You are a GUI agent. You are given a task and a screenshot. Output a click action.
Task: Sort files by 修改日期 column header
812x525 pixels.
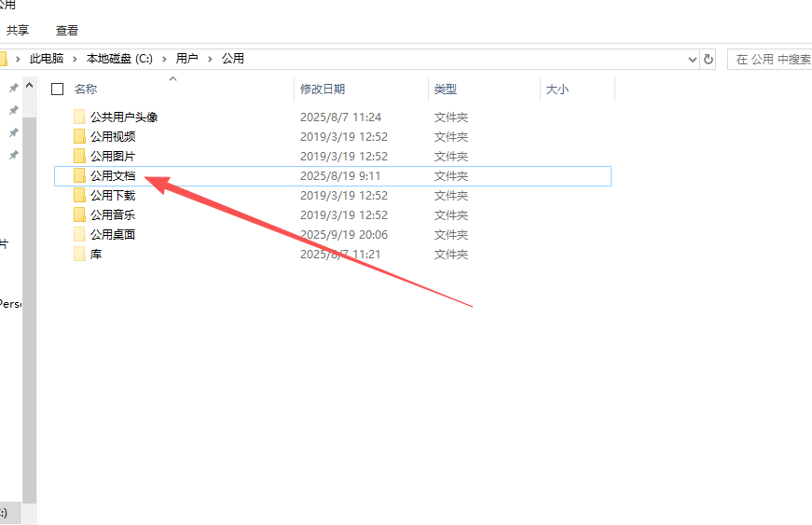coord(323,90)
